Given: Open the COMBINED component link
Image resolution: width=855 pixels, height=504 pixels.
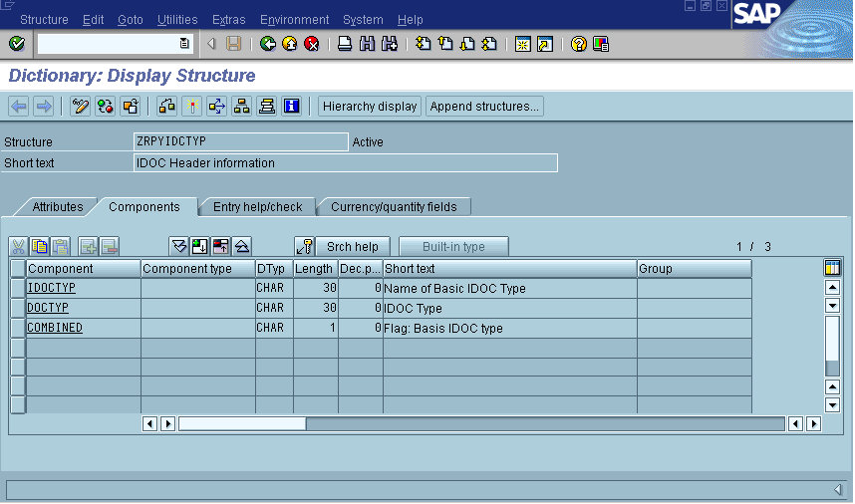Looking at the screenshot, I should (x=55, y=328).
